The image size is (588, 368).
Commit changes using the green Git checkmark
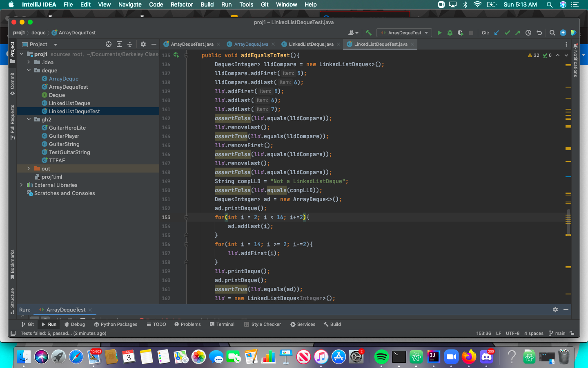pyautogui.click(x=507, y=33)
